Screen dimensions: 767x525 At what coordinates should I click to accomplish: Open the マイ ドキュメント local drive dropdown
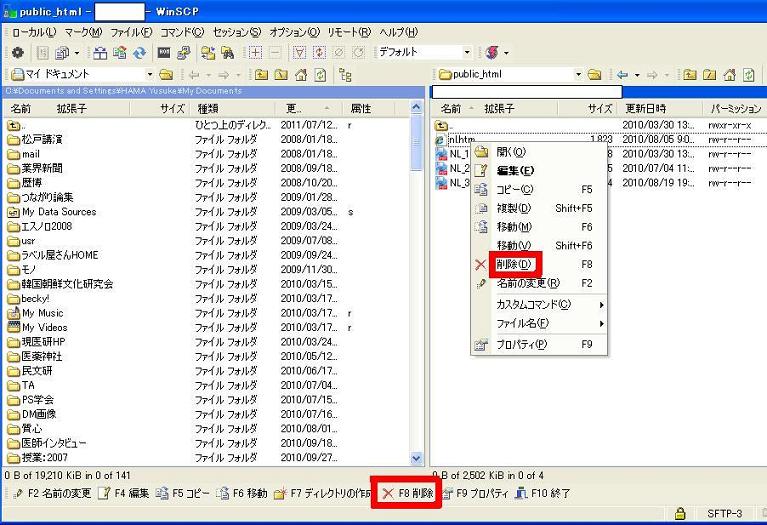coord(151,74)
